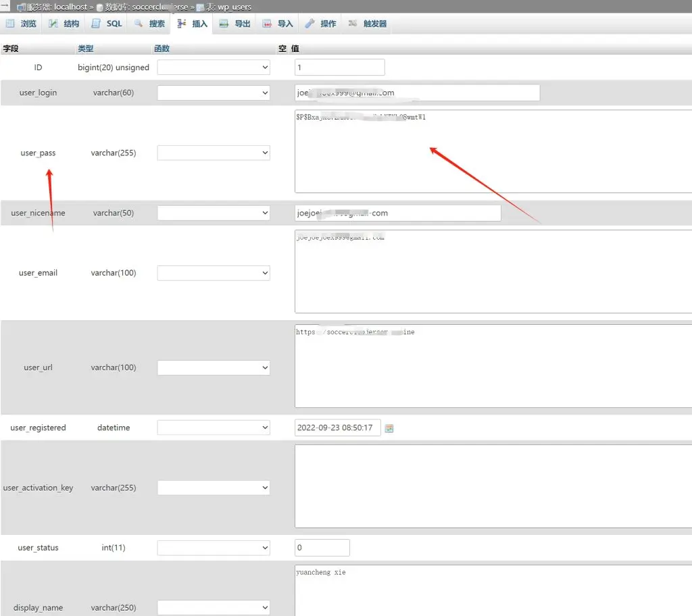Click the SQL tab icon

point(96,24)
